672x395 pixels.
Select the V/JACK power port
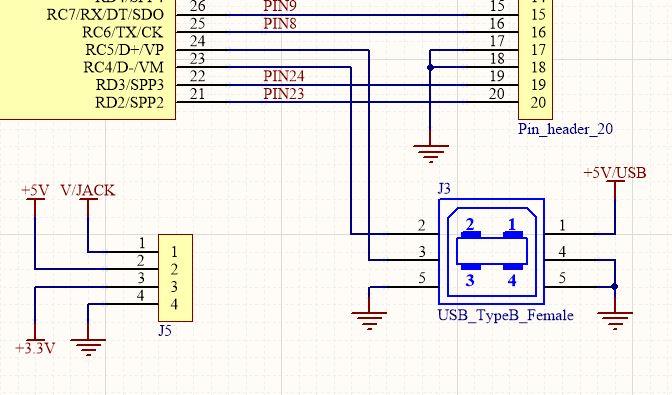coord(88,191)
